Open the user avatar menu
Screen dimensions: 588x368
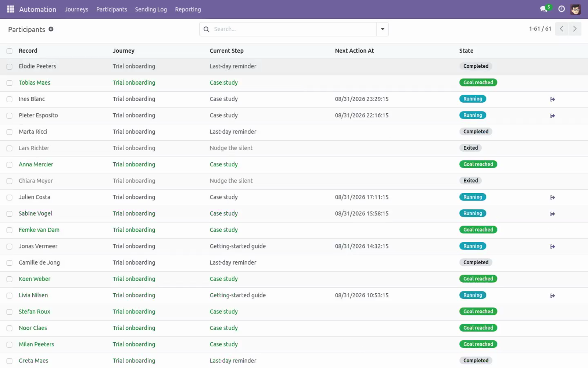pos(575,9)
